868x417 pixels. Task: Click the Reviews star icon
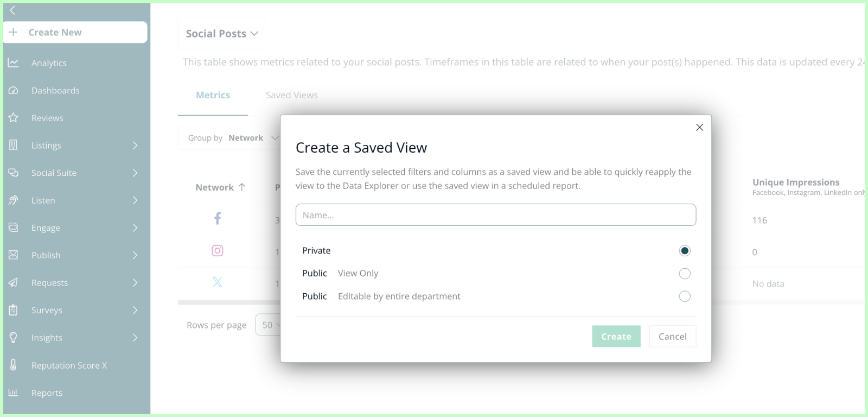[14, 118]
